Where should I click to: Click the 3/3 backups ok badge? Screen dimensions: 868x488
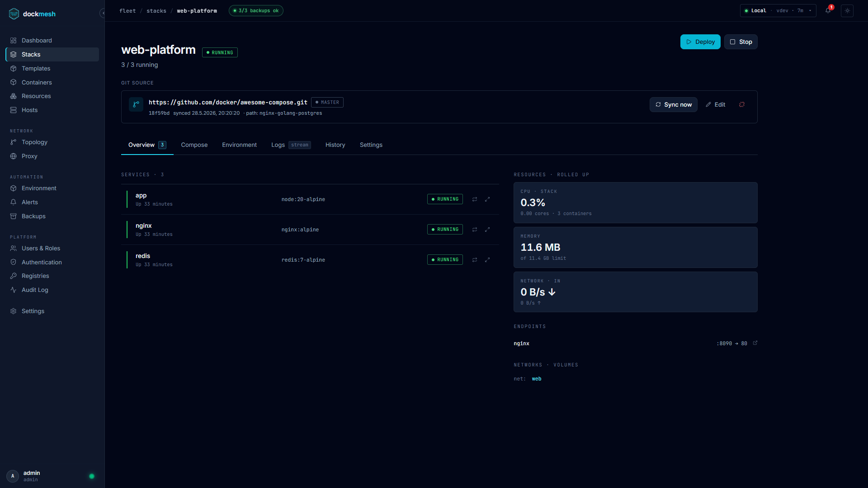click(256, 10)
